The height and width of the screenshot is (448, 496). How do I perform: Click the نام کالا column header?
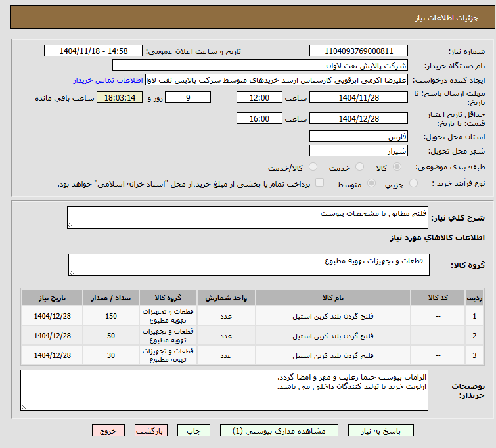point(333,298)
